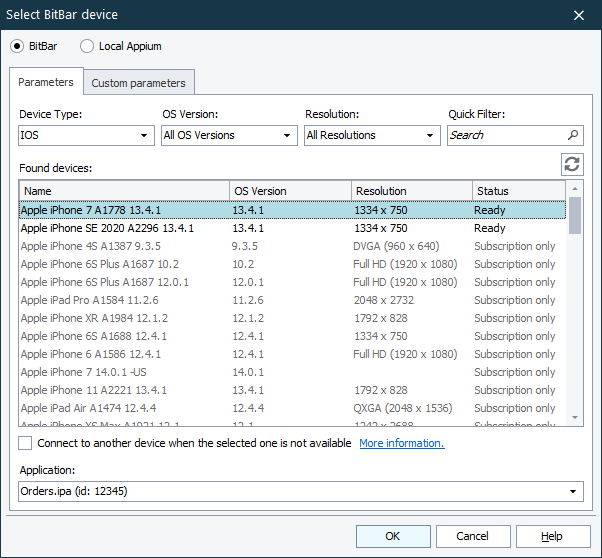Expand the Application combo box

301,491
